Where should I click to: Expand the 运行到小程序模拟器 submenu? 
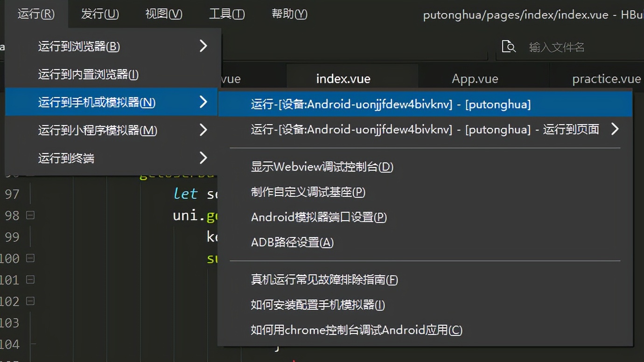(203, 130)
